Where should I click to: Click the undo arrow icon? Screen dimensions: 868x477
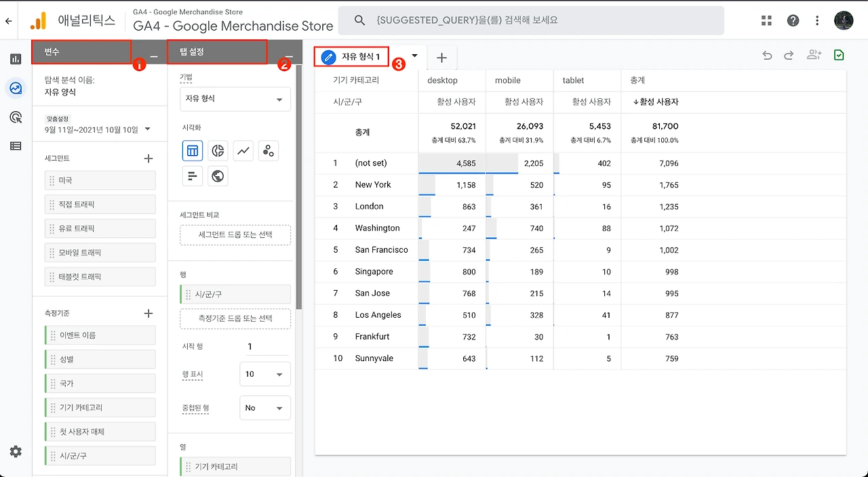[767, 56]
